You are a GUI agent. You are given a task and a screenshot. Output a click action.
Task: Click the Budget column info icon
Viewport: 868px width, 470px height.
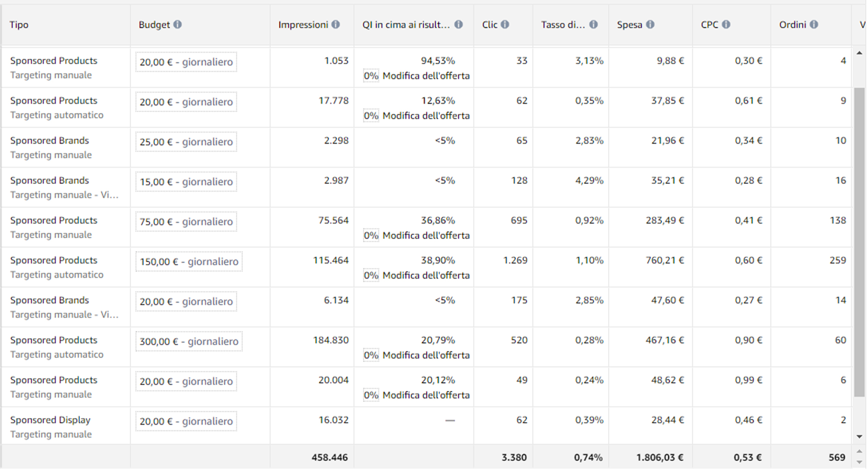178,24
